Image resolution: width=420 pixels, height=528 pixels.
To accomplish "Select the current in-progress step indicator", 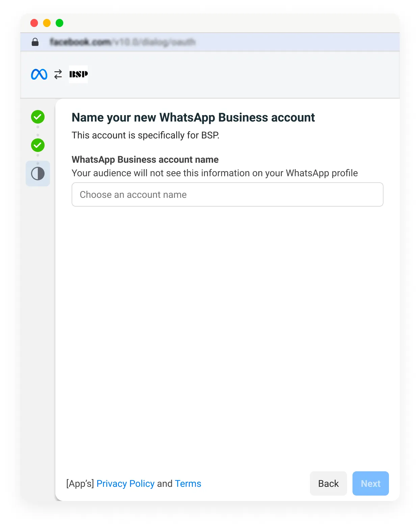I will pyautogui.click(x=37, y=174).
